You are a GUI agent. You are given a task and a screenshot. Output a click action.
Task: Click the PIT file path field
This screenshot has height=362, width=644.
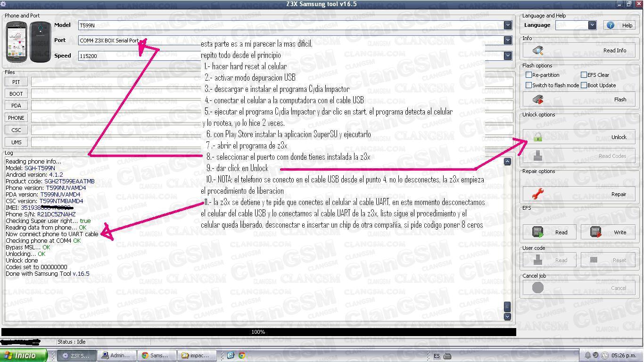272,82
